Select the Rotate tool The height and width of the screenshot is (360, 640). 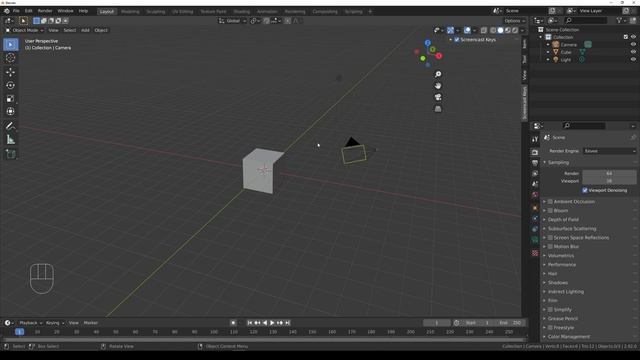point(11,85)
